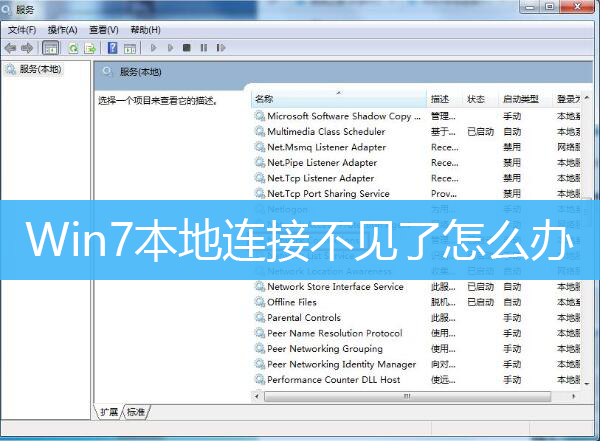Open the blue Help toolbar icon
This screenshot has height=441, width=600.
(x=112, y=47)
